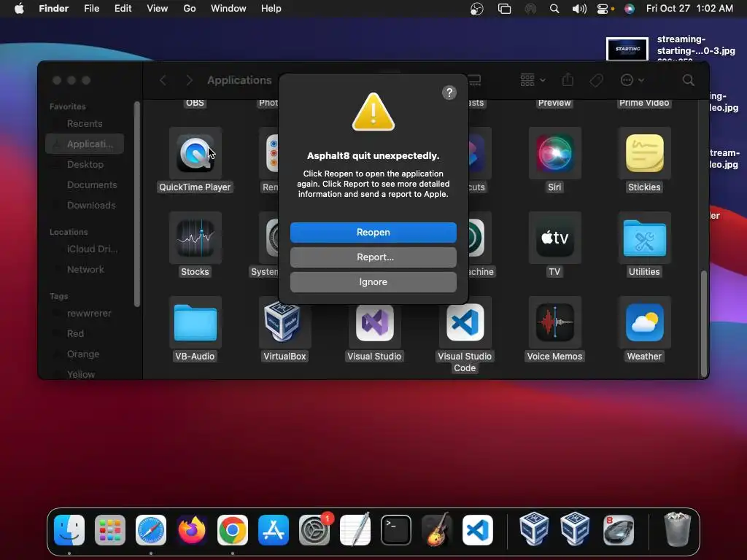Open the volume control in menu bar
Viewport: 747px width, 560px height.
tap(578, 9)
